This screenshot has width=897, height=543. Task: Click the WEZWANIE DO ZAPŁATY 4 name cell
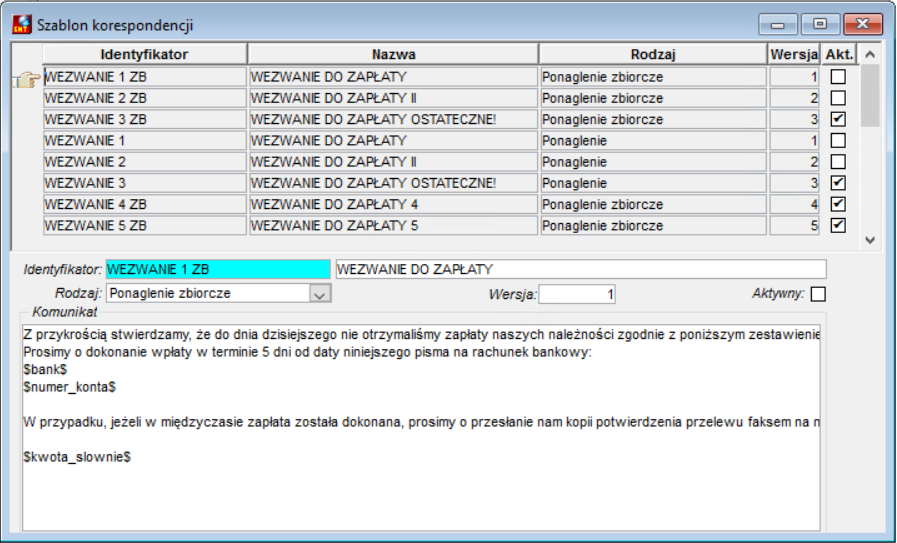pyautogui.click(x=394, y=204)
